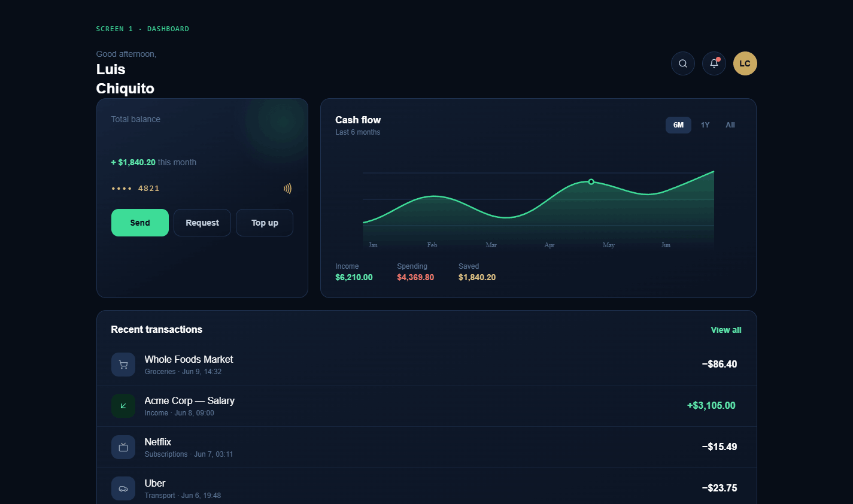Click the Income value $6,210.00

[354, 277]
